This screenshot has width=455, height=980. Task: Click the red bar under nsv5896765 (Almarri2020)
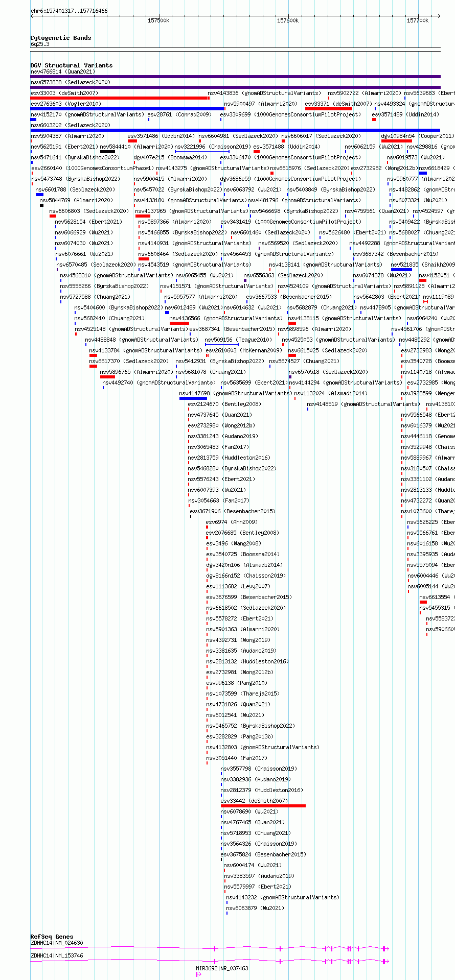(x=107, y=377)
